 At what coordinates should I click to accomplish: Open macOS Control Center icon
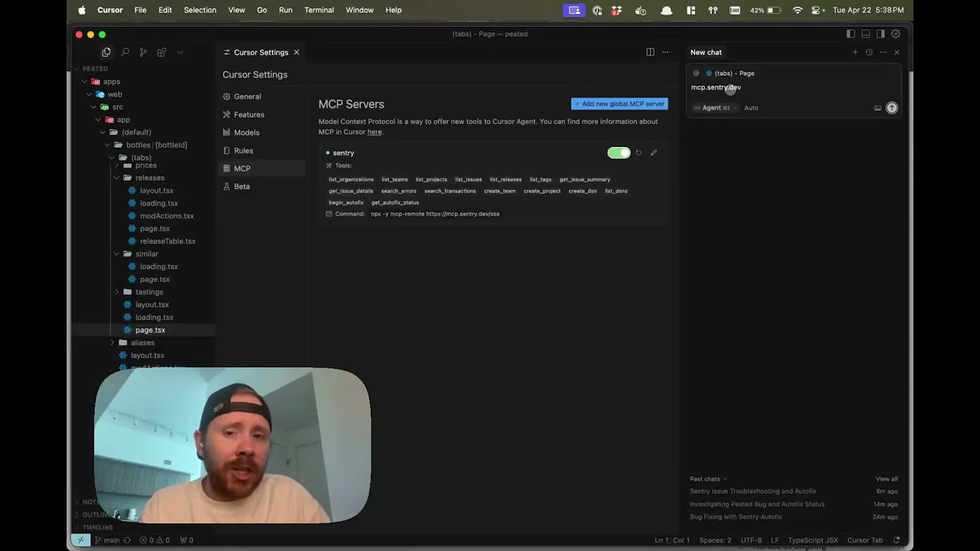point(818,10)
